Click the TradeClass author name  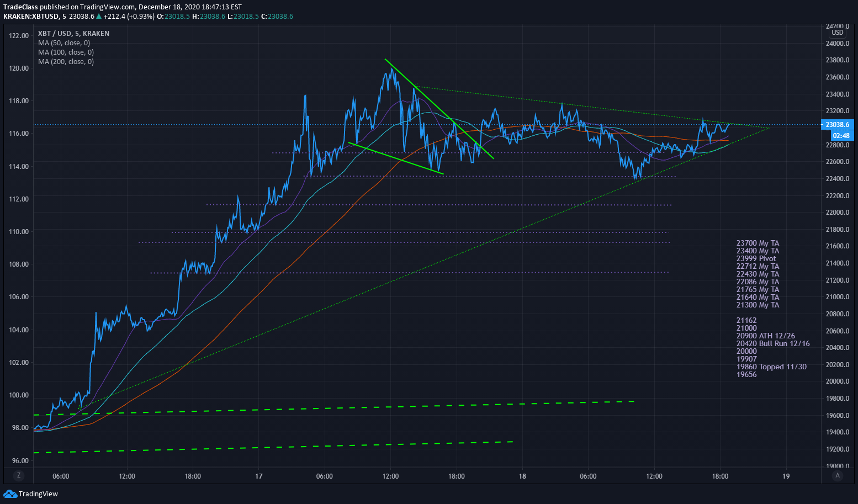coord(20,7)
